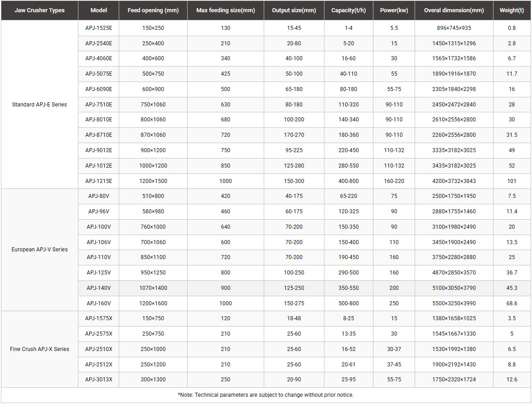
Task: Click the technical parameters note text
Action: [x=266, y=395]
